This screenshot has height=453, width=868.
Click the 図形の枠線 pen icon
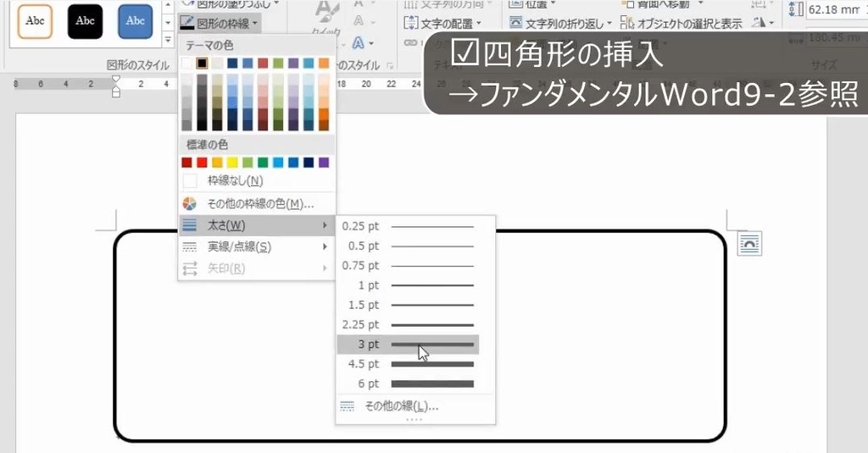[187, 24]
